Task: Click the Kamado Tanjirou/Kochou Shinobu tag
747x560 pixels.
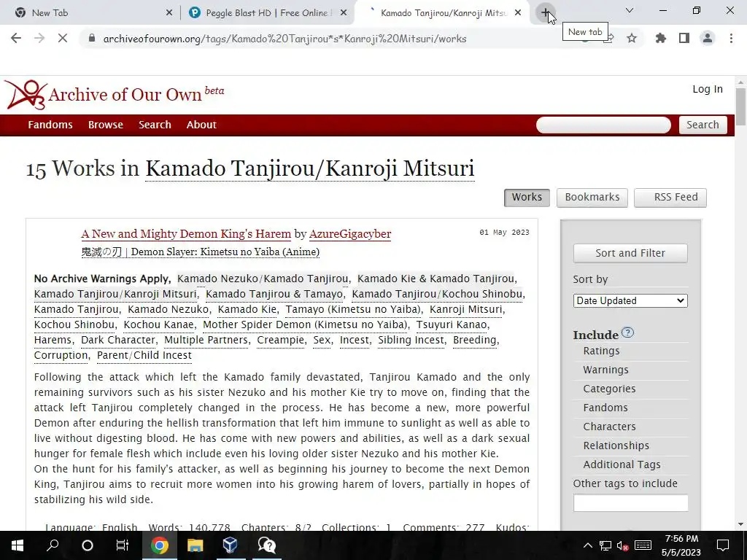Action: coord(438,294)
